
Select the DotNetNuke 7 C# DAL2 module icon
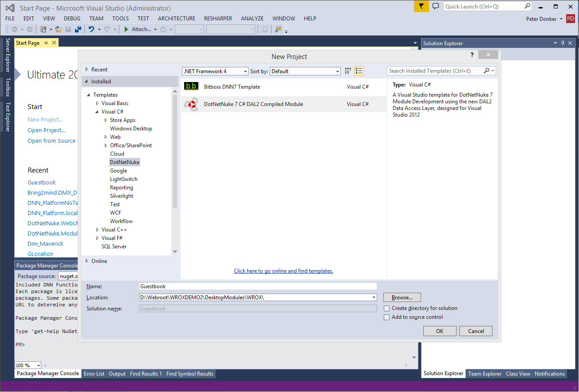pos(191,104)
